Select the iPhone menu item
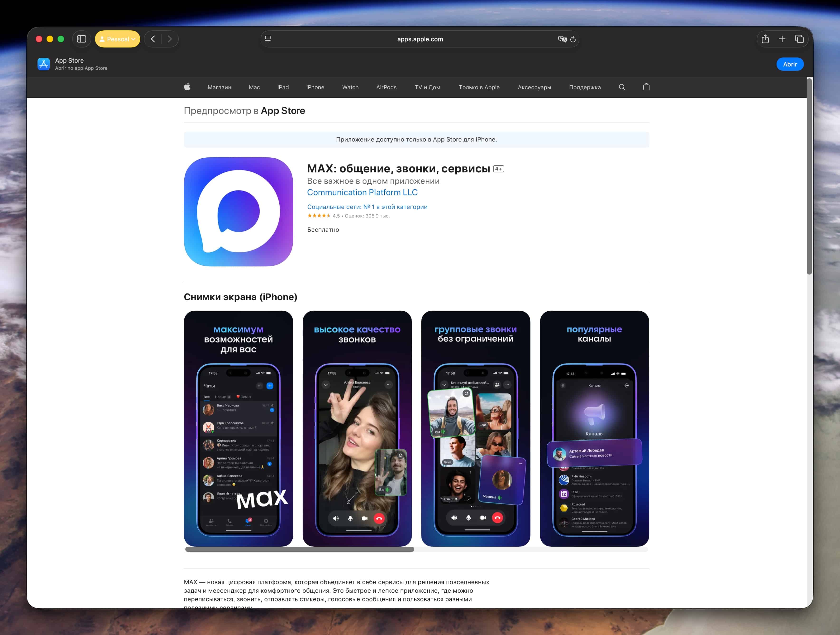 [x=315, y=87]
